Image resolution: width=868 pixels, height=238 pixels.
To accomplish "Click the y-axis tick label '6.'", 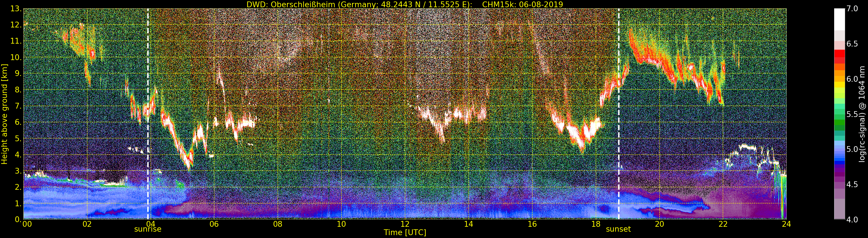I will tap(18, 122).
